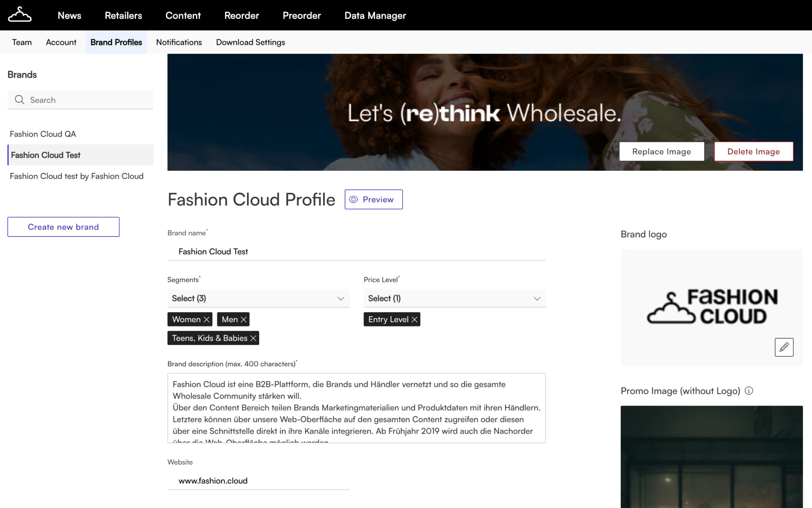The width and height of the screenshot is (812, 508).
Task: Click Create new brand button
Action: click(63, 227)
